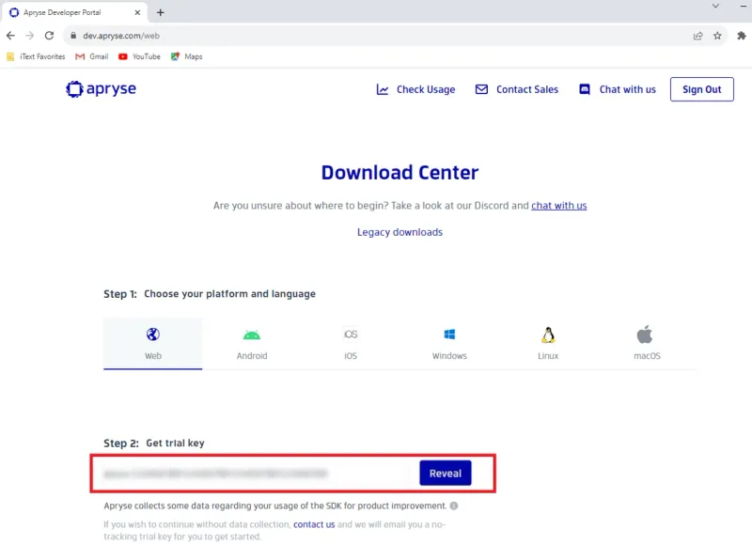Click the Contact Sales link
Screen dimensions: 752x560
[x=516, y=89]
